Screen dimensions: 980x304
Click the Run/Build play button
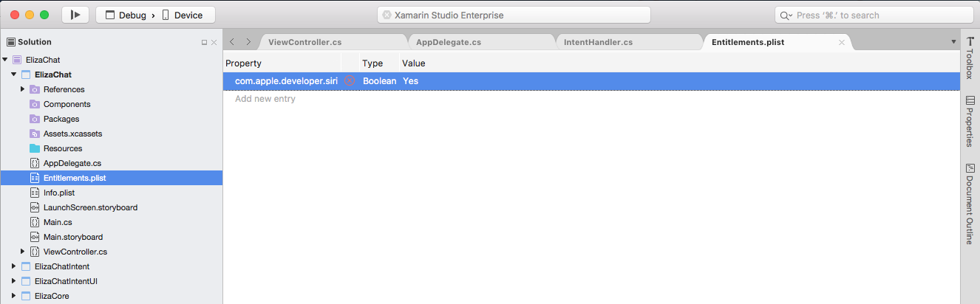76,15
